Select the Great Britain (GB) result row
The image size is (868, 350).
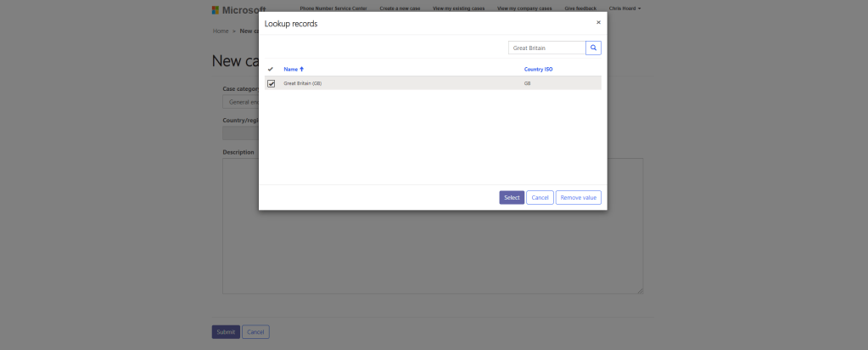coord(399,83)
